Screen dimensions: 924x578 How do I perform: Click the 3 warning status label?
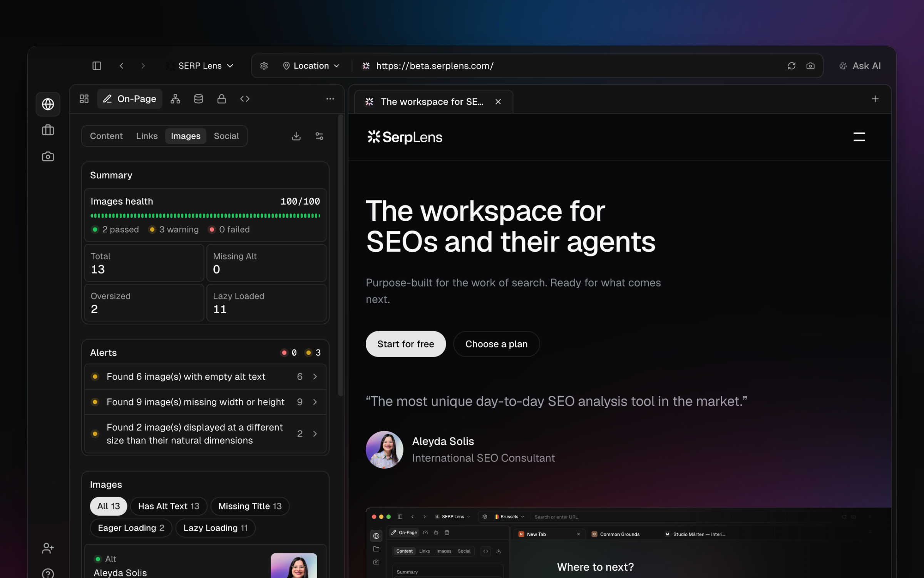[174, 230]
